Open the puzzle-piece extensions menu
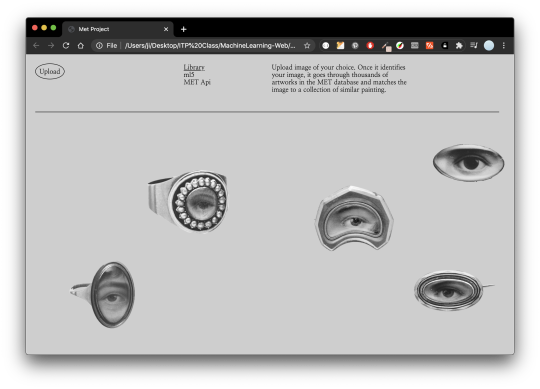Image resolution: width=540 pixels, height=389 pixels. point(459,45)
